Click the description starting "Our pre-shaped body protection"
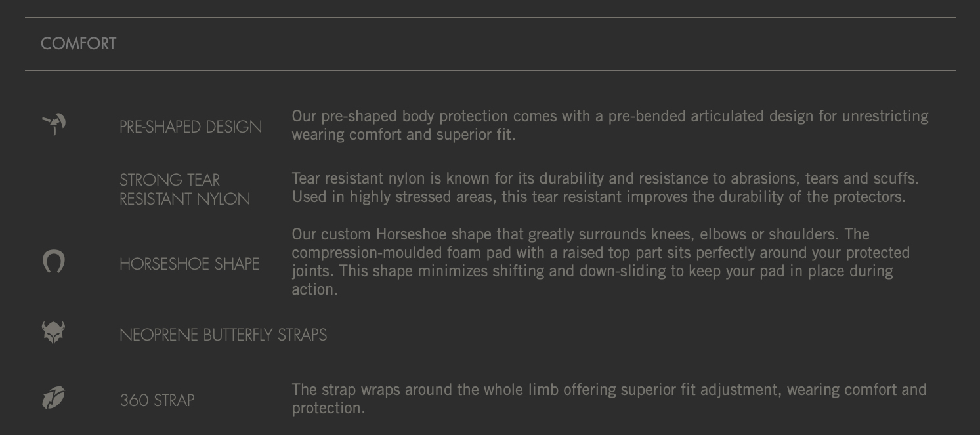 click(610, 116)
